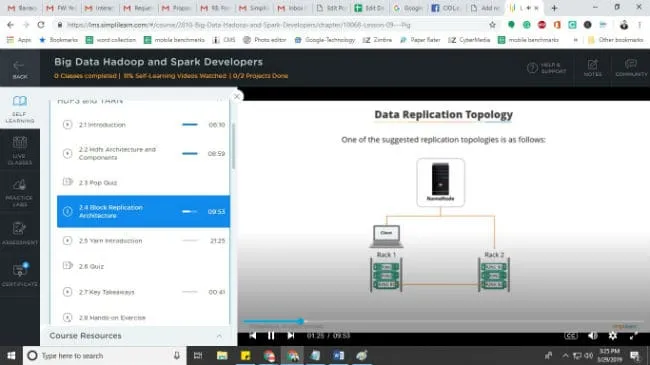Collapse the HDFS and YARN chapter chevron

point(220,100)
